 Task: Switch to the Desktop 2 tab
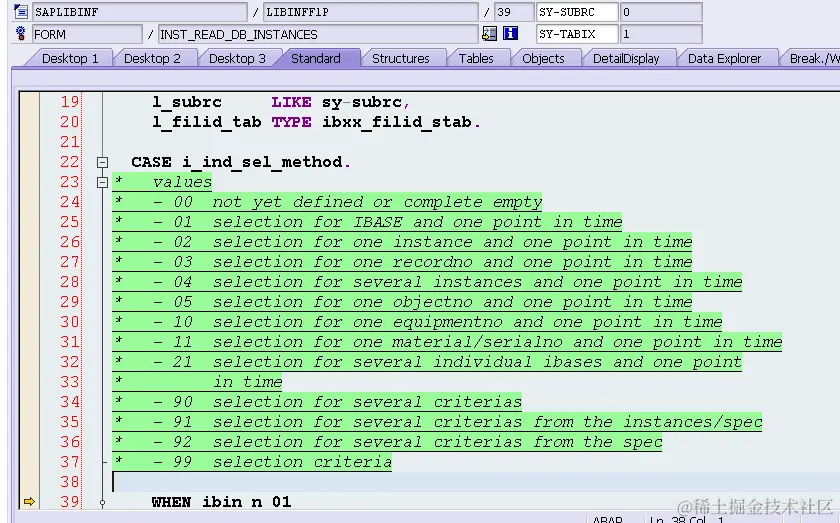coord(152,58)
